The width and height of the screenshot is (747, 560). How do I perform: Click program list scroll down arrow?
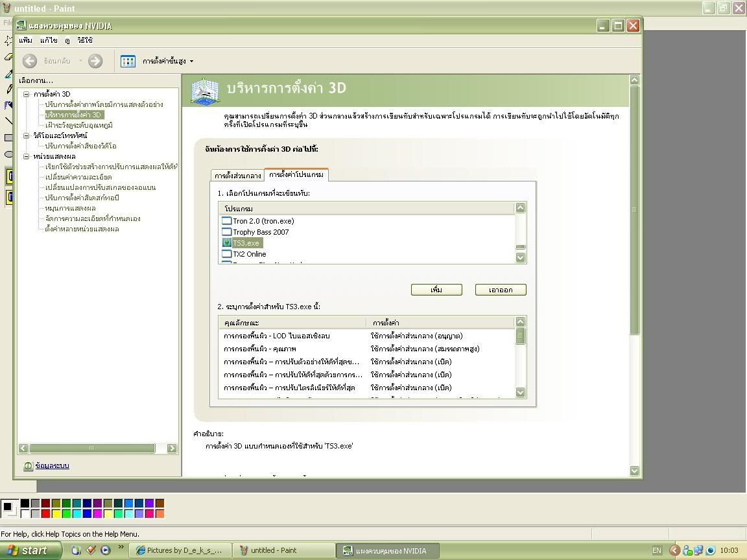click(x=520, y=257)
